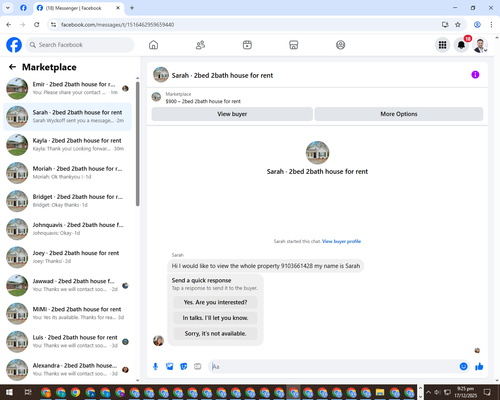This screenshot has height=400, width=500.
Task: Open conversation info purple icon
Action: tap(475, 75)
